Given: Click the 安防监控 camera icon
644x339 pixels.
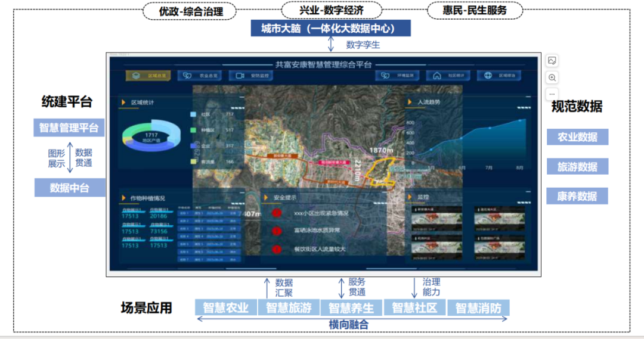Looking at the screenshot, I should (x=240, y=76).
